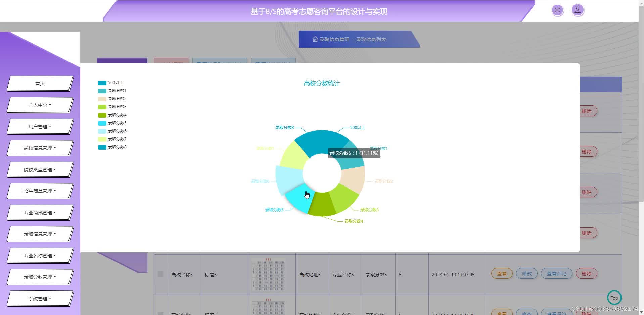Toggle legend entry 录取分数3
Screen dimensions: 644x315
(112, 107)
